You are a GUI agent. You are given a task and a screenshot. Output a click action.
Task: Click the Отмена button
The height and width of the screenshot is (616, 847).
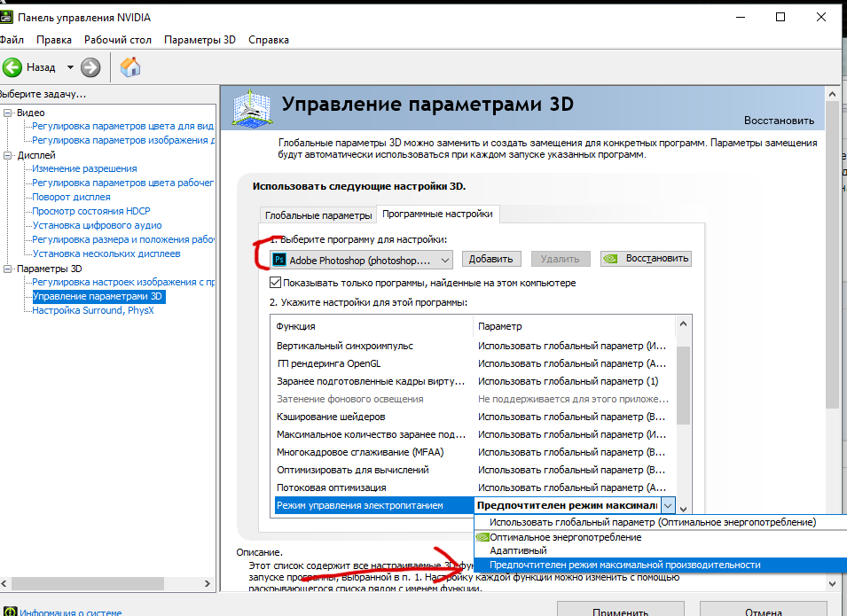[x=764, y=610]
